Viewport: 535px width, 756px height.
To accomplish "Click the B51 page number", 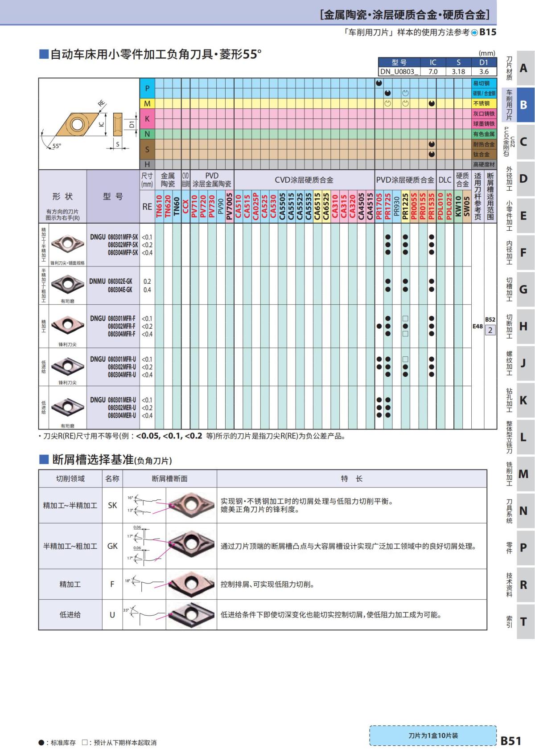I will point(510,740).
